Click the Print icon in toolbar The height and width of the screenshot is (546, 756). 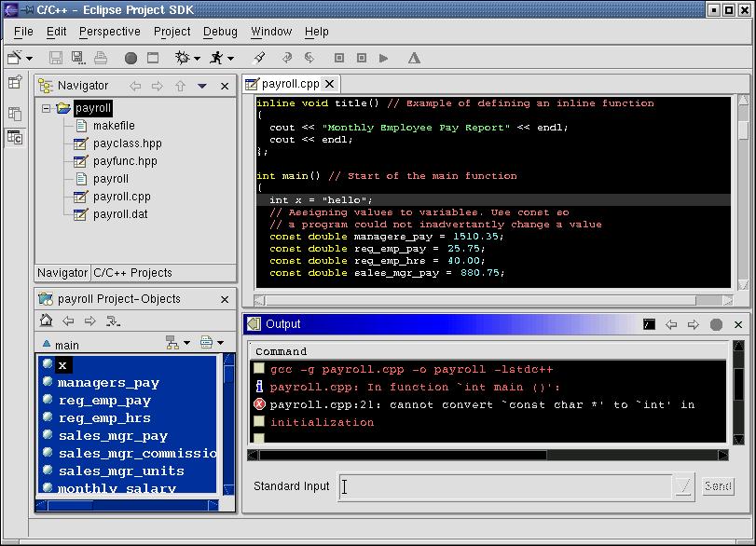(101, 58)
